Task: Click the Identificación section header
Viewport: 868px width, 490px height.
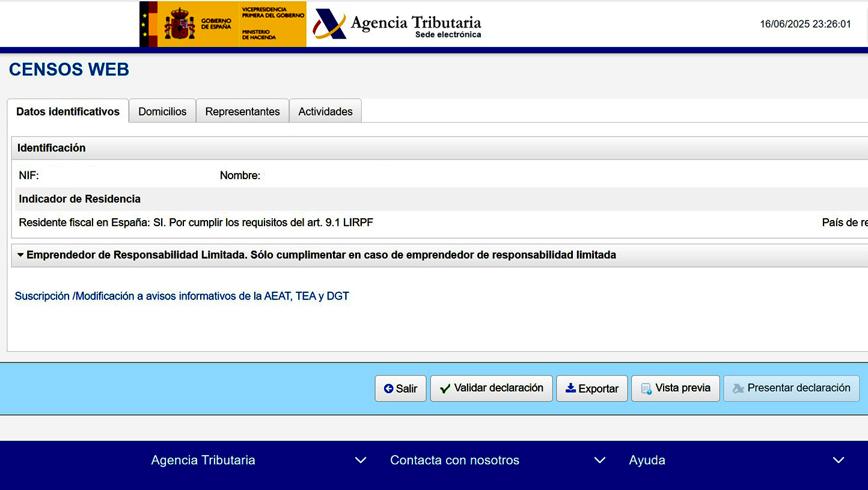Action: point(52,148)
